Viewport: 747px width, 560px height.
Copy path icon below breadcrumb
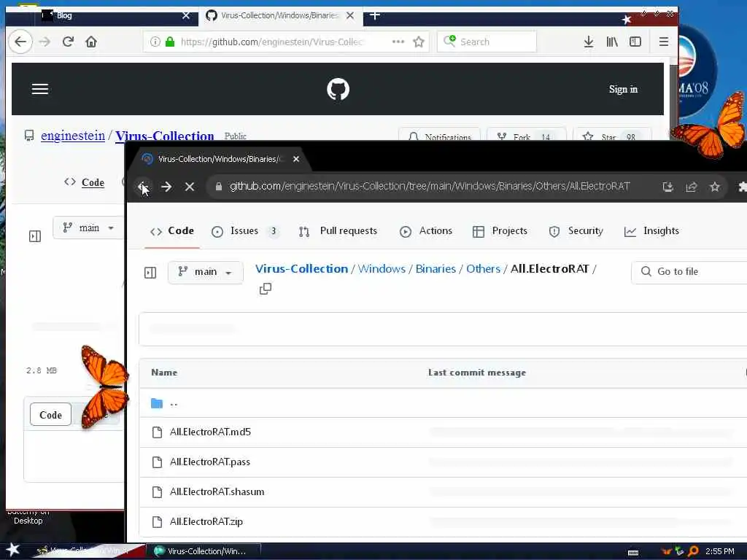266,289
